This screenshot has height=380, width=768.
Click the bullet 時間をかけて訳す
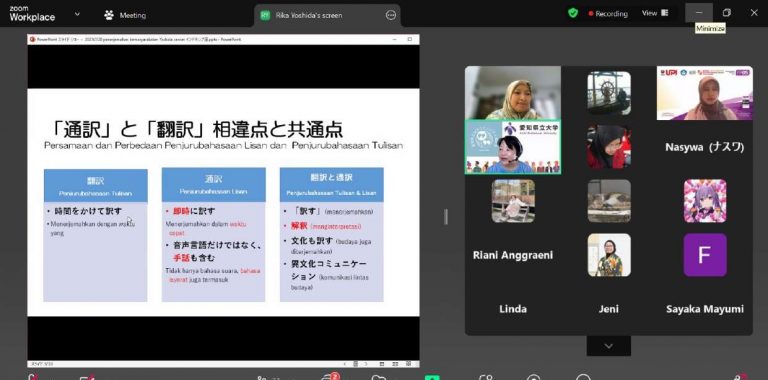[88, 211]
